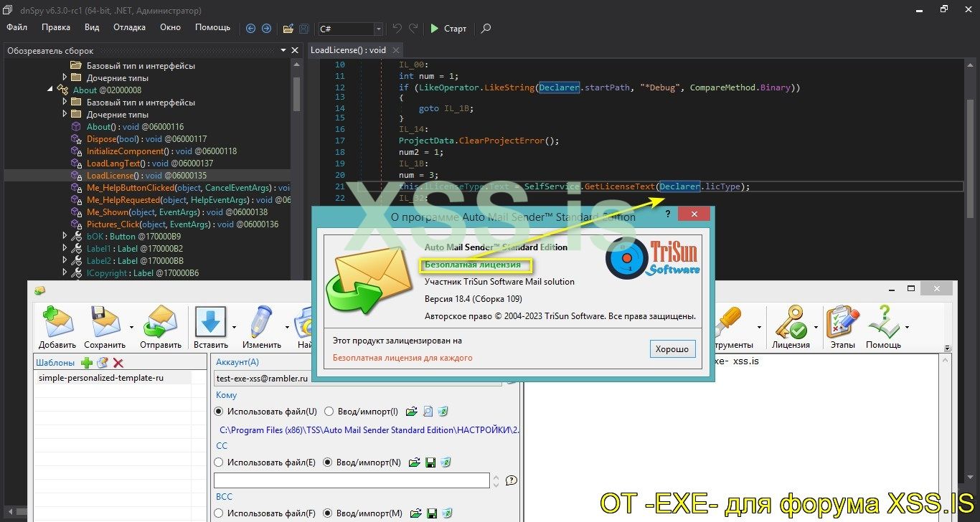Click the dialog help ? button in the About title bar

coord(668,214)
